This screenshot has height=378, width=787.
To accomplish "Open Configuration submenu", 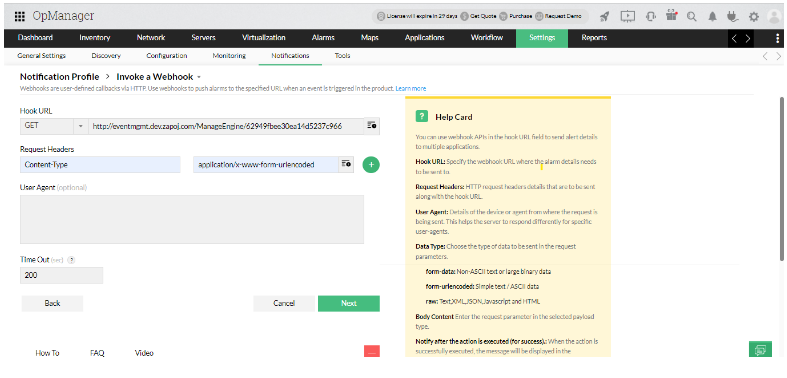I will [x=167, y=56].
